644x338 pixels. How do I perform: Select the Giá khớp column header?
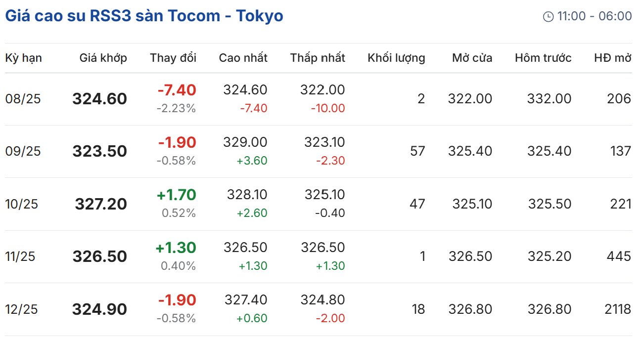pos(103,58)
